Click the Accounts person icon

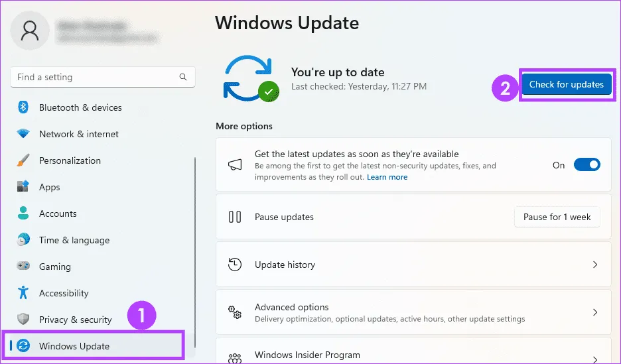23,213
